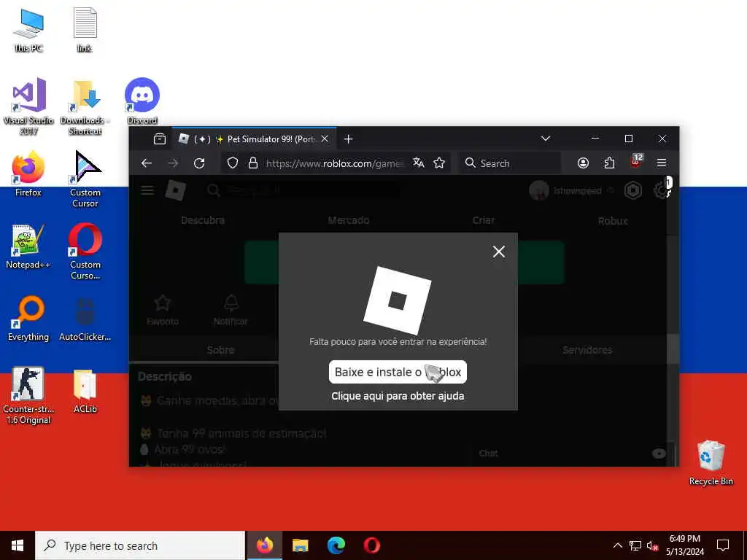
Task: Click the Type here to search box
Action: tap(140, 545)
